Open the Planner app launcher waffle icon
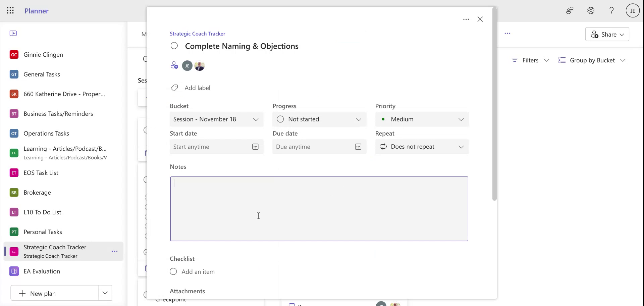Screen dimensions: 644x306 coord(10,10)
